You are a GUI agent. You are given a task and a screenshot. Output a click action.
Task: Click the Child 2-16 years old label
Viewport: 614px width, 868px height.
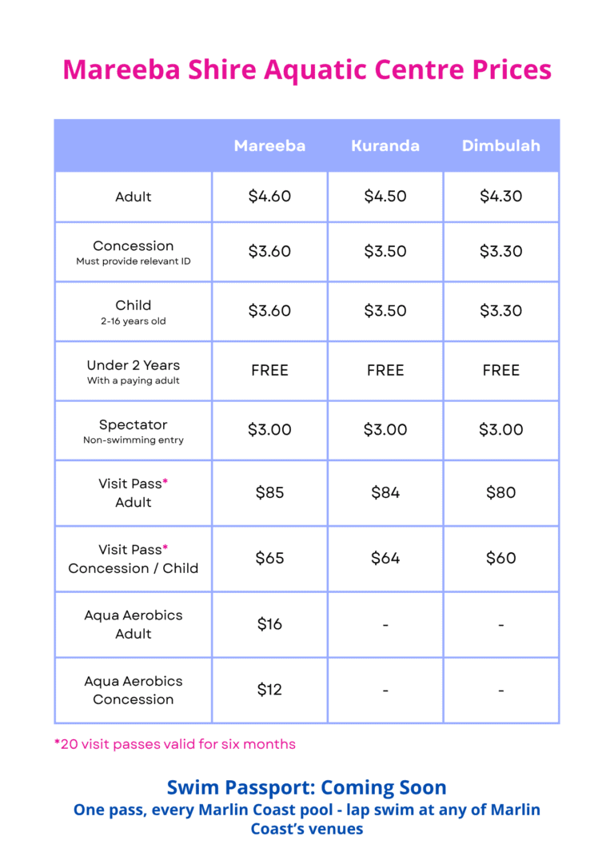(134, 313)
